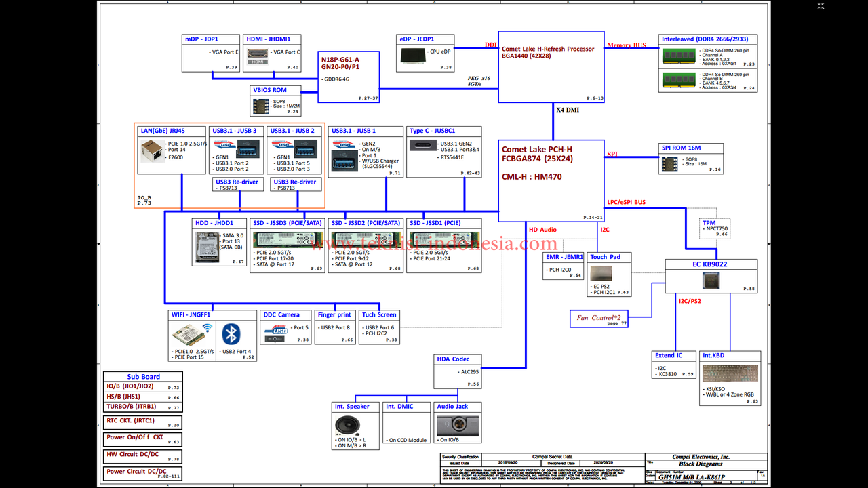
Task: Click the speaker picture in Int. Speaker
Action: pyautogui.click(x=346, y=426)
